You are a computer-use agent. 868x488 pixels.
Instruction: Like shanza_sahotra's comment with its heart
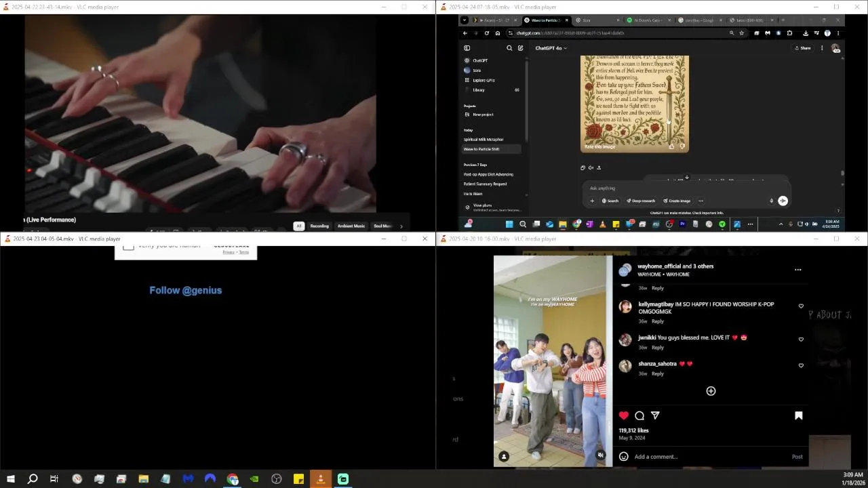[801, 366]
